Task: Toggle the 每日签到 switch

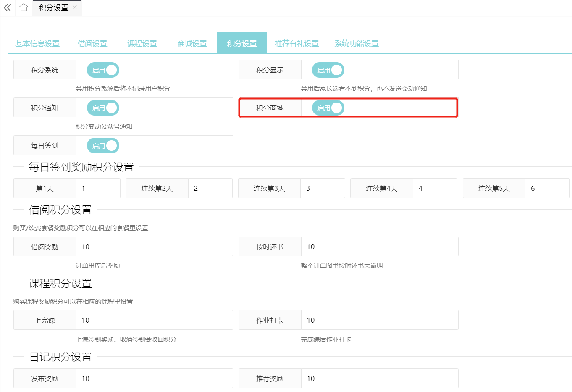Action: [x=103, y=146]
